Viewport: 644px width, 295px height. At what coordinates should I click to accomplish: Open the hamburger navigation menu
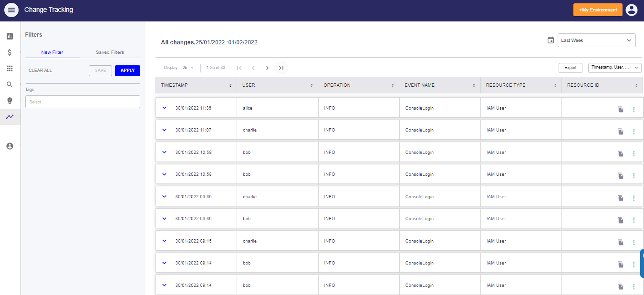click(11, 10)
